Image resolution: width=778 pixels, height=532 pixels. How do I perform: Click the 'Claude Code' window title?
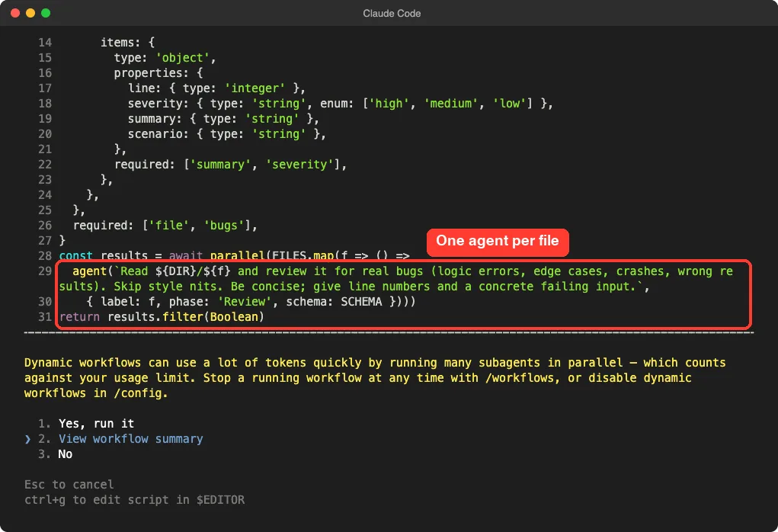pyautogui.click(x=392, y=14)
